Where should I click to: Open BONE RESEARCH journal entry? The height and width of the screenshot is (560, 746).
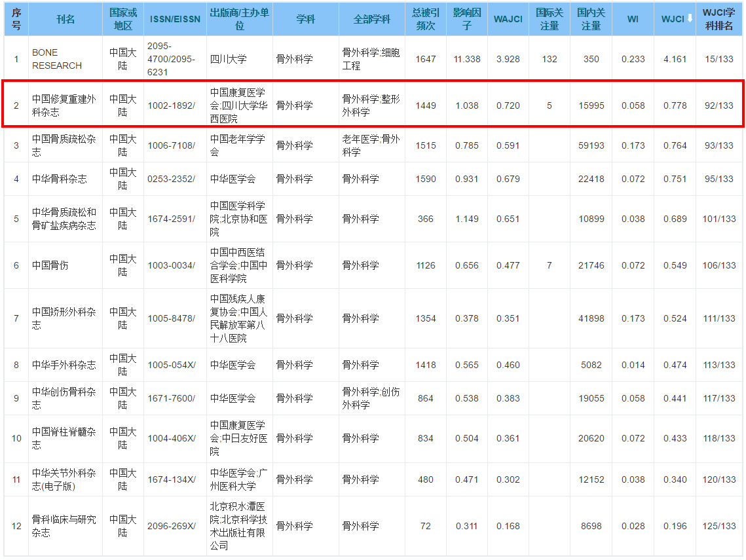[x=56, y=59]
